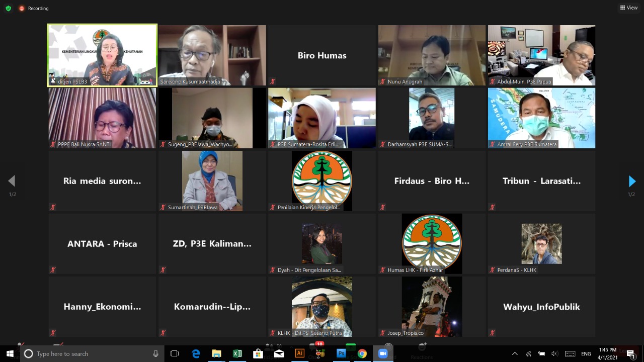Click the Sarwono Kusumaatmadja video tile

click(212, 55)
